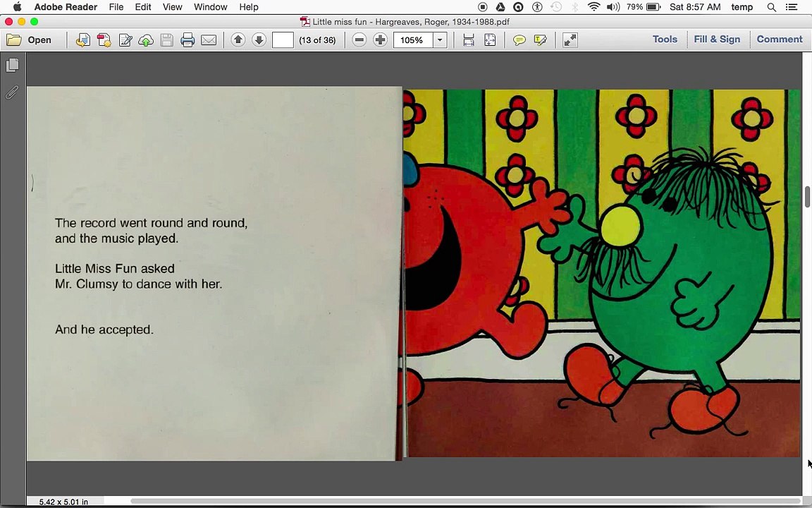812x508 pixels.
Task: Click the temp user name in menu bar
Action: tap(742, 7)
